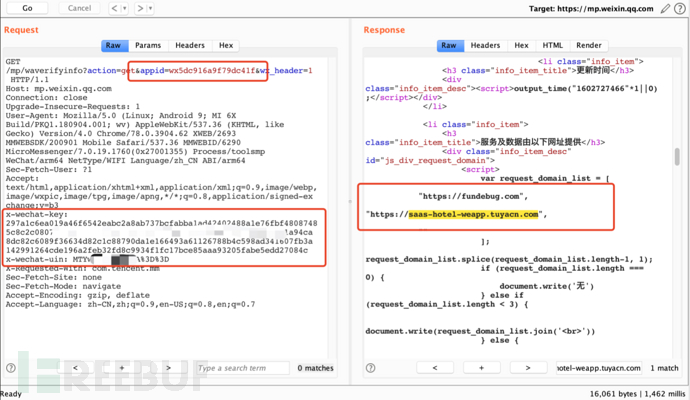Select the Request Raw tab
The height and width of the screenshot is (400, 690).
113,45
